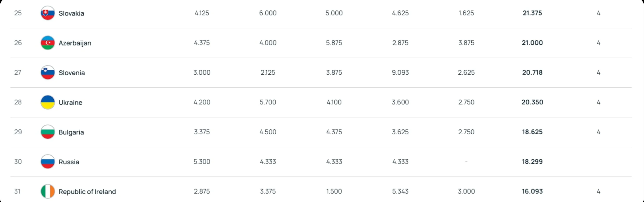Click Republic of Ireland's total 16.093
This screenshot has height=202, width=644.
(532, 191)
